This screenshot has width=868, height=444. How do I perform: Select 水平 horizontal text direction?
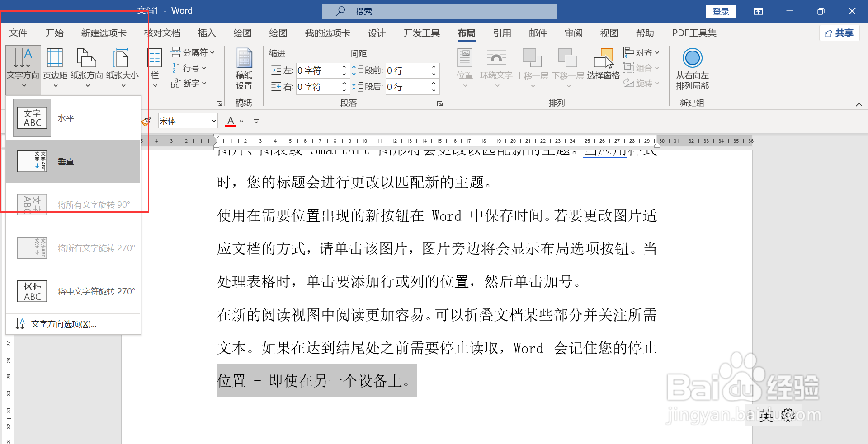[73, 118]
